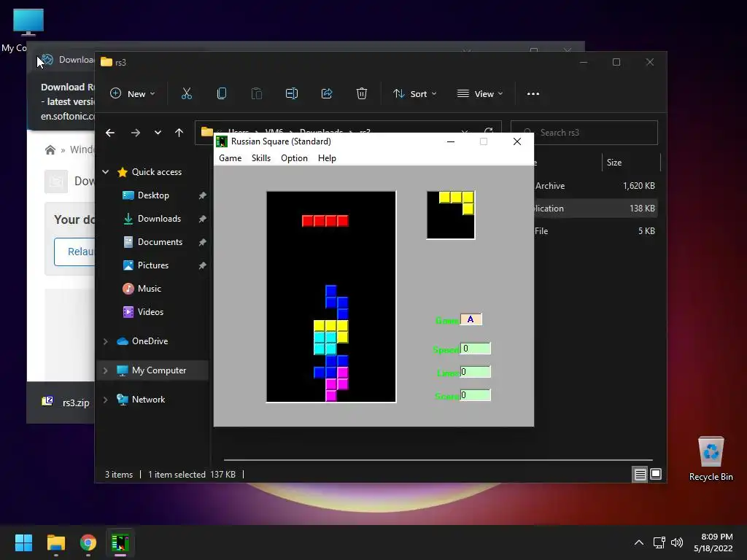The height and width of the screenshot is (560, 747).
Task: Open the Game menu in Russian Square
Action: [x=230, y=158]
